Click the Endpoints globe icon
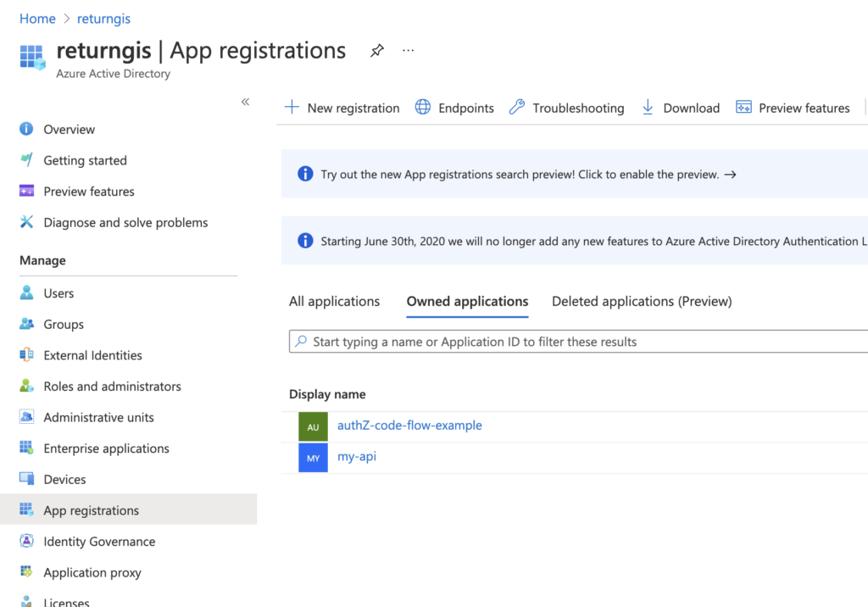This screenshot has width=868, height=607. tap(423, 107)
